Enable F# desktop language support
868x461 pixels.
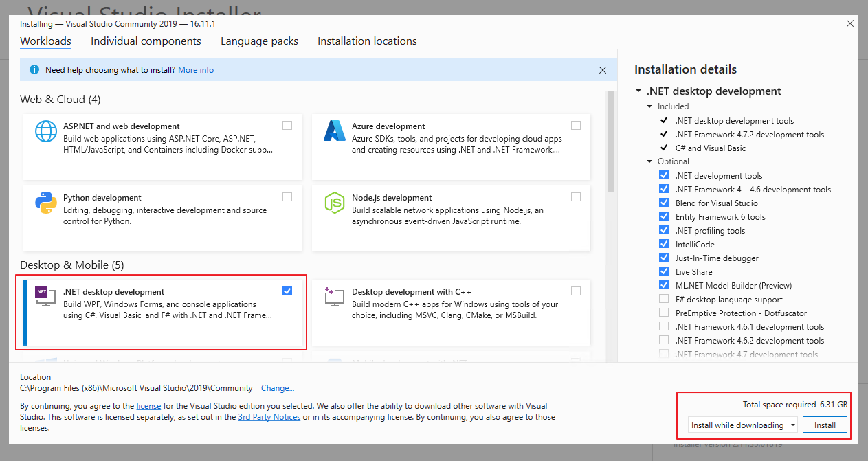click(x=664, y=299)
